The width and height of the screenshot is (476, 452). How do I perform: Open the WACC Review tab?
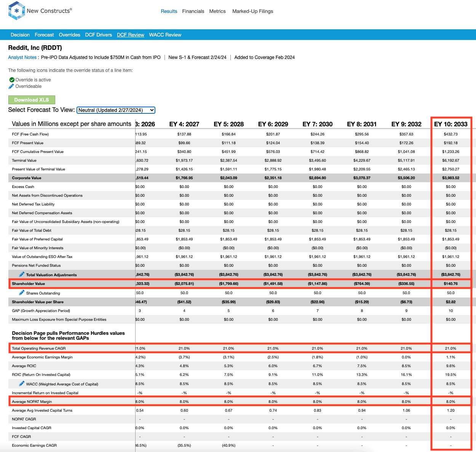[x=165, y=35]
